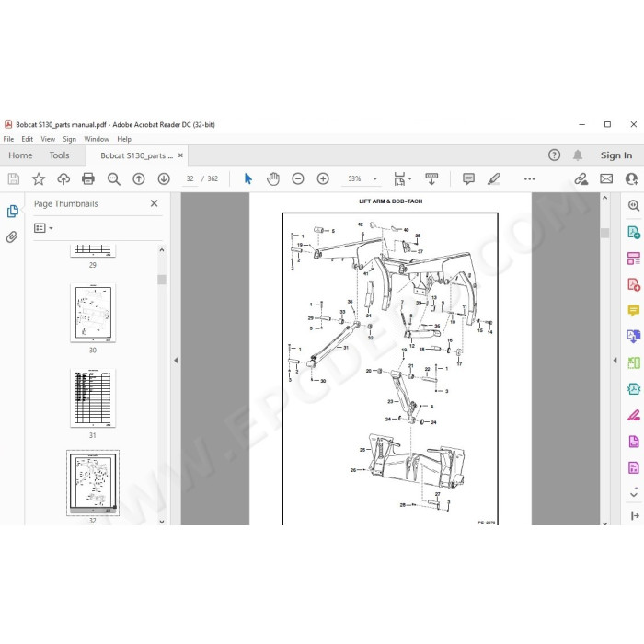Click thumbnails panel scroll down arrow

[162, 522]
